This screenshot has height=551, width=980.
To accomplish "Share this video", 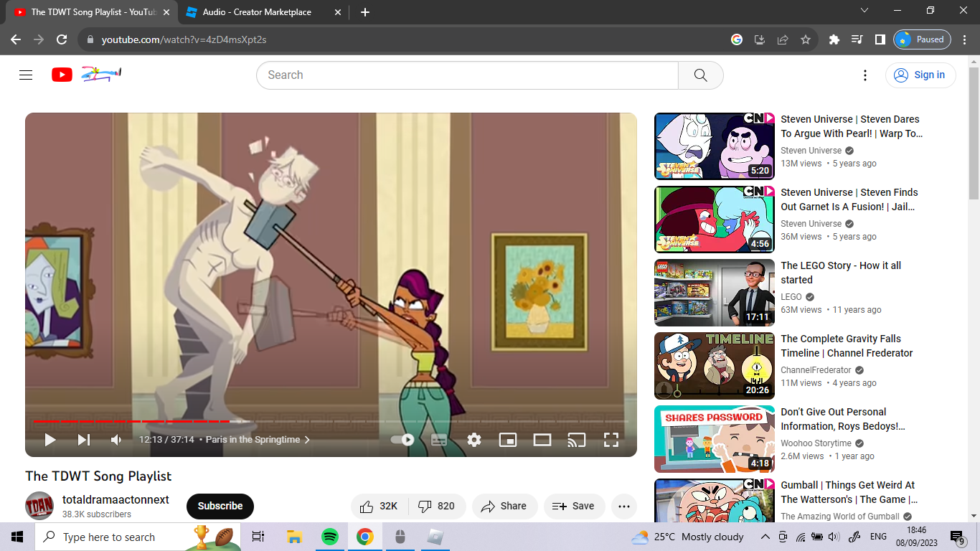I will coord(504,507).
